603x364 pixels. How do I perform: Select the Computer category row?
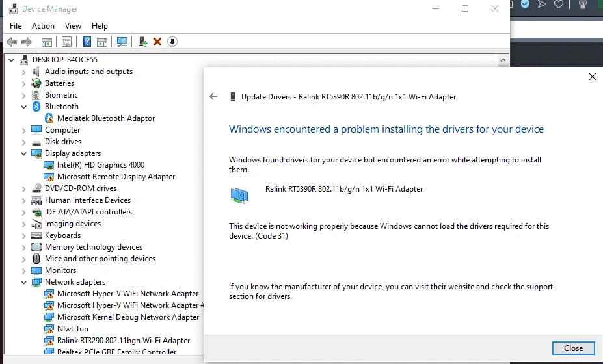coord(62,130)
